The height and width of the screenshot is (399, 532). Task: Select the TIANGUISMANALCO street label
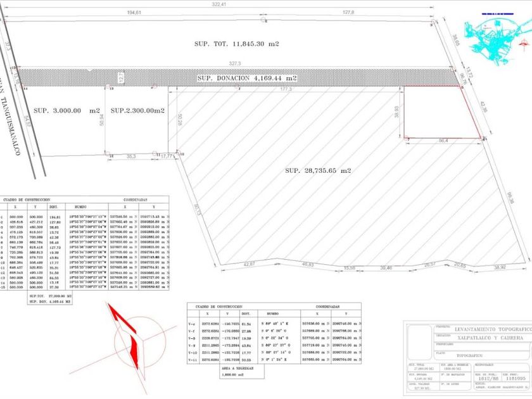click(10, 126)
